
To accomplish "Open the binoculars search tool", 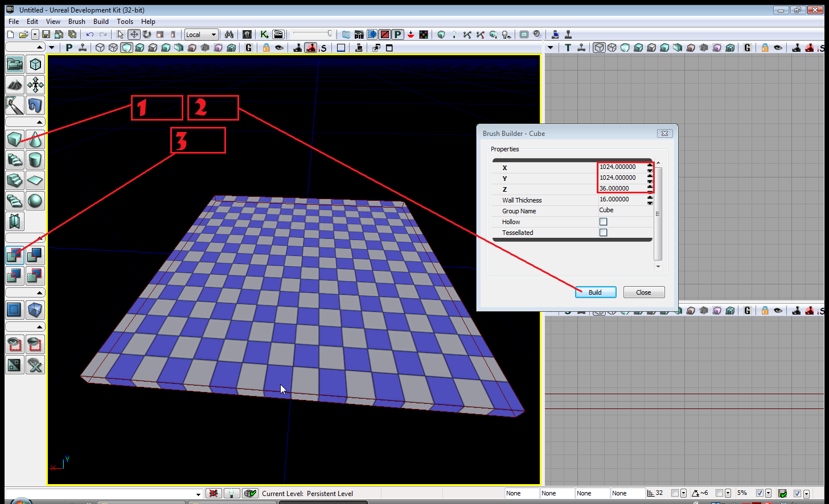I will tap(229, 35).
